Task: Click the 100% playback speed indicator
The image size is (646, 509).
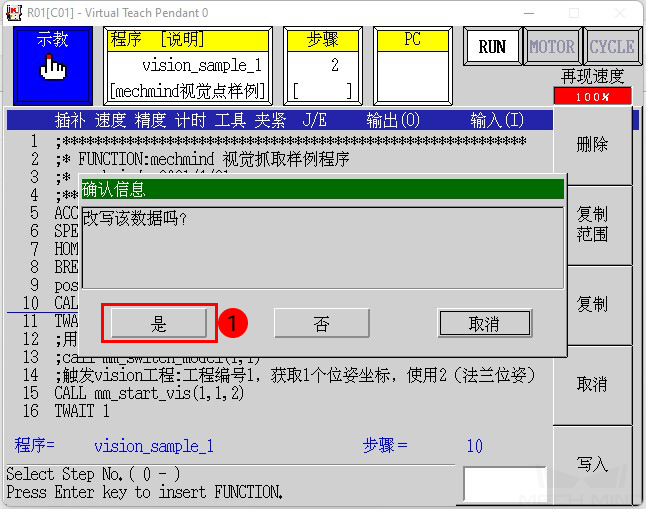Action: [592, 96]
